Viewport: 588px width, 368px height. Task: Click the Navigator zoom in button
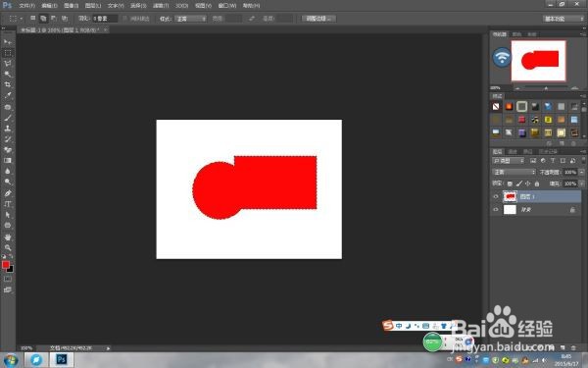[575, 88]
